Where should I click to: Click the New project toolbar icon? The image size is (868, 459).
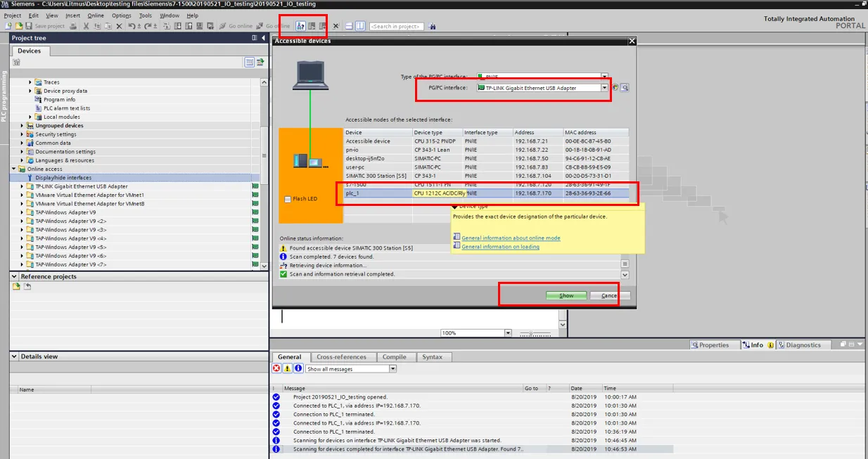coord(8,26)
